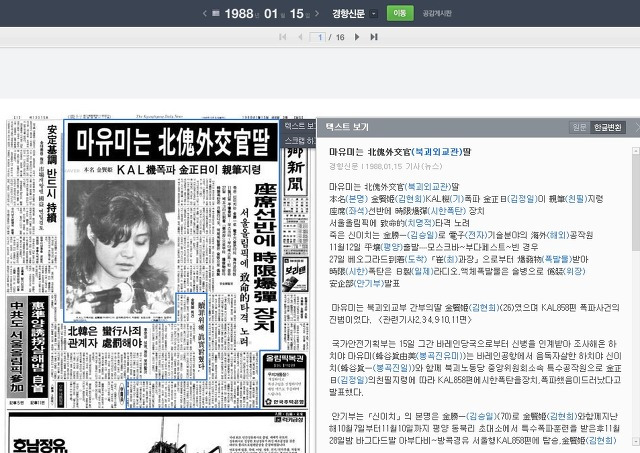Click the article source line 경향신문 1988.01.15

(x=385, y=166)
